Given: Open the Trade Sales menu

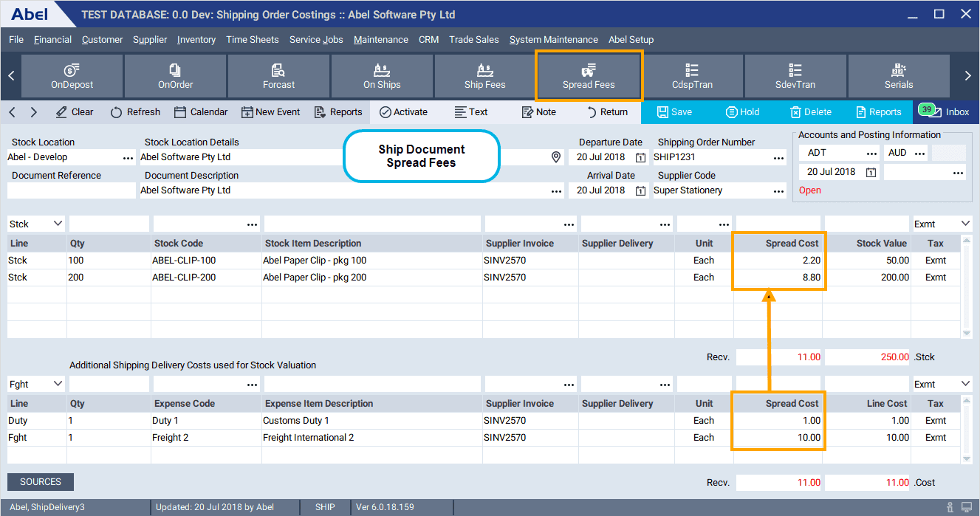Looking at the screenshot, I should (473, 39).
